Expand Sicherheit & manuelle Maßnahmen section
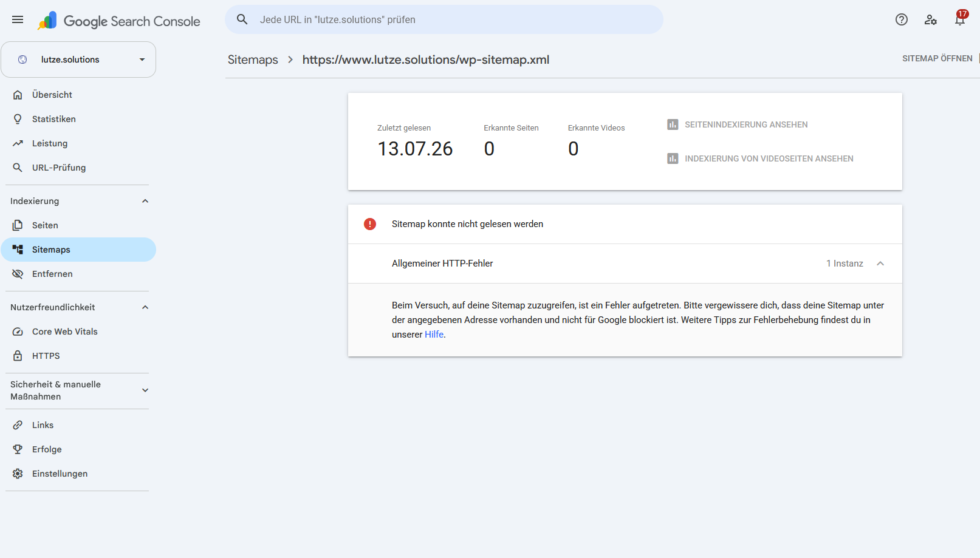The width and height of the screenshot is (980, 558). pos(145,390)
